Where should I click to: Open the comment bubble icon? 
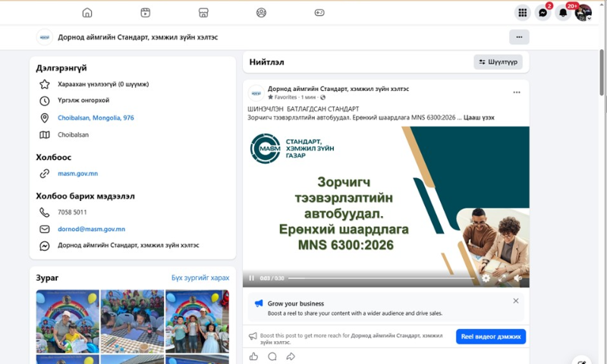pyautogui.click(x=272, y=356)
